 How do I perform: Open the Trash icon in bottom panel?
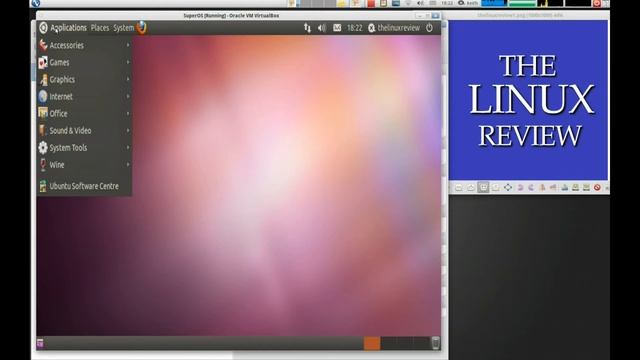[x=436, y=343]
